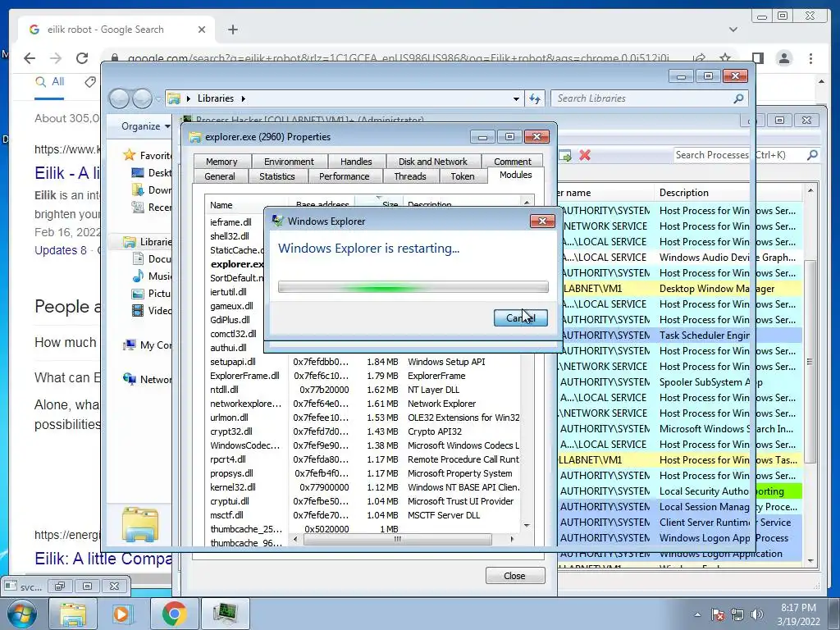The height and width of the screenshot is (630, 840).
Task: Select the Spooler SubSystem App row
Action: (680, 382)
